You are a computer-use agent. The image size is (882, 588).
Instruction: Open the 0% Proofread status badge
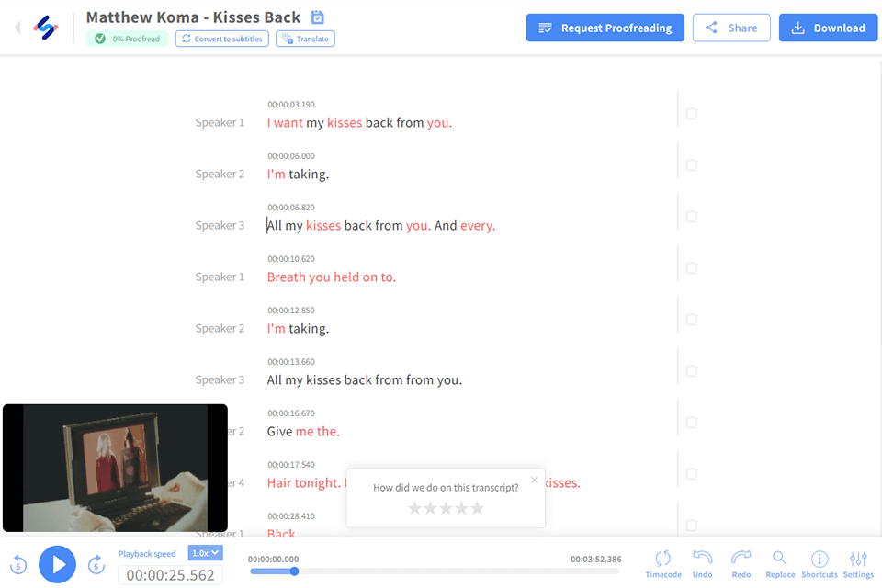click(x=127, y=39)
